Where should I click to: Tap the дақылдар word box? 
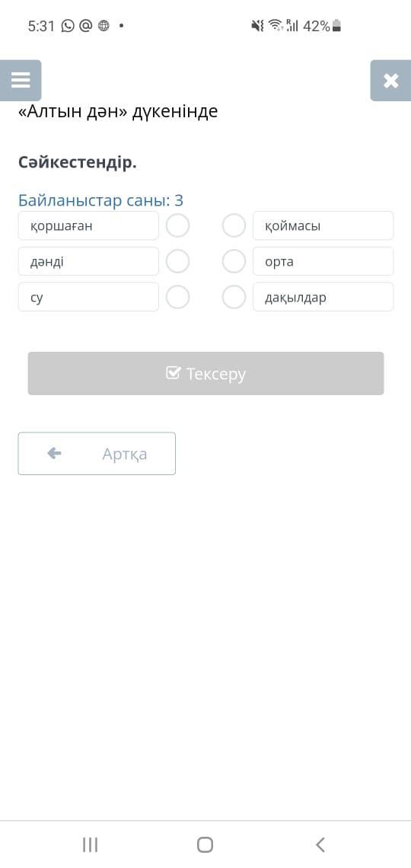(x=323, y=297)
